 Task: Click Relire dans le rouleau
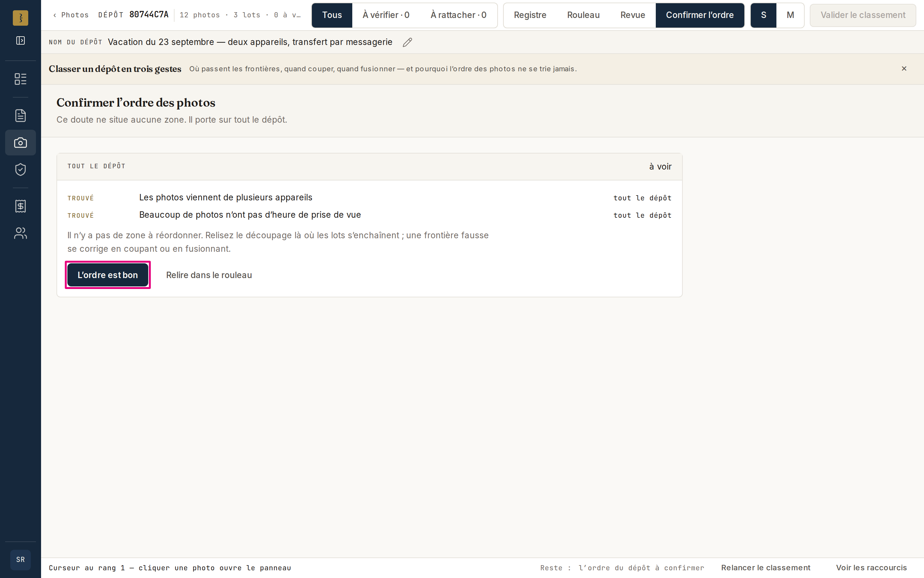(x=209, y=275)
